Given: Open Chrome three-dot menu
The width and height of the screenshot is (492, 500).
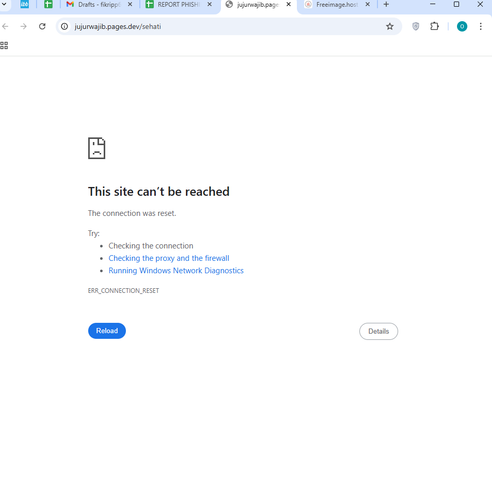Looking at the screenshot, I should [x=481, y=26].
